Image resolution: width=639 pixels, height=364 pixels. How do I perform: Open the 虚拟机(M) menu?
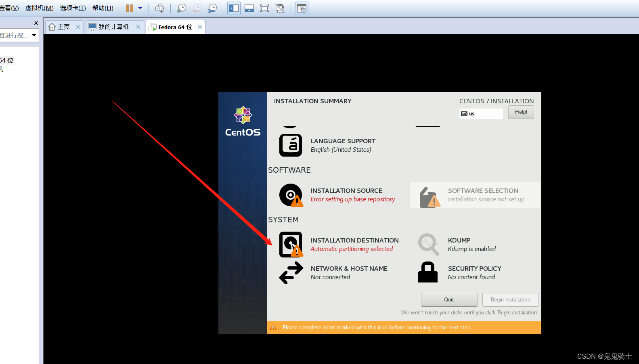point(39,8)
